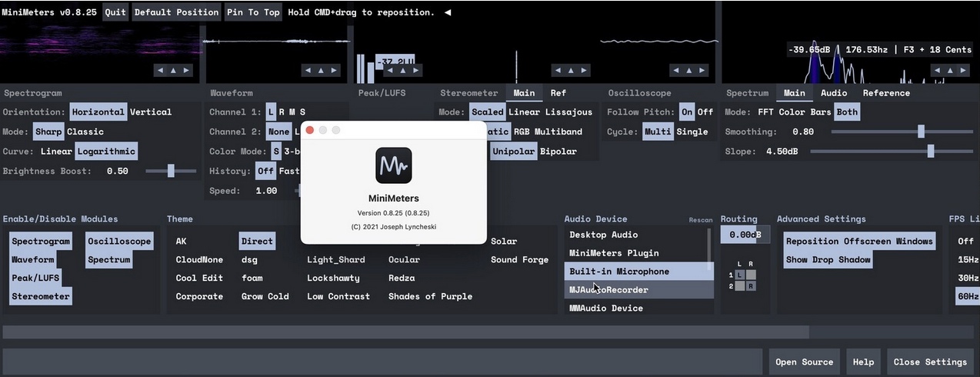Click the Waveform module's left arrow
Screen dimensions: 980x377
[308, 70]
